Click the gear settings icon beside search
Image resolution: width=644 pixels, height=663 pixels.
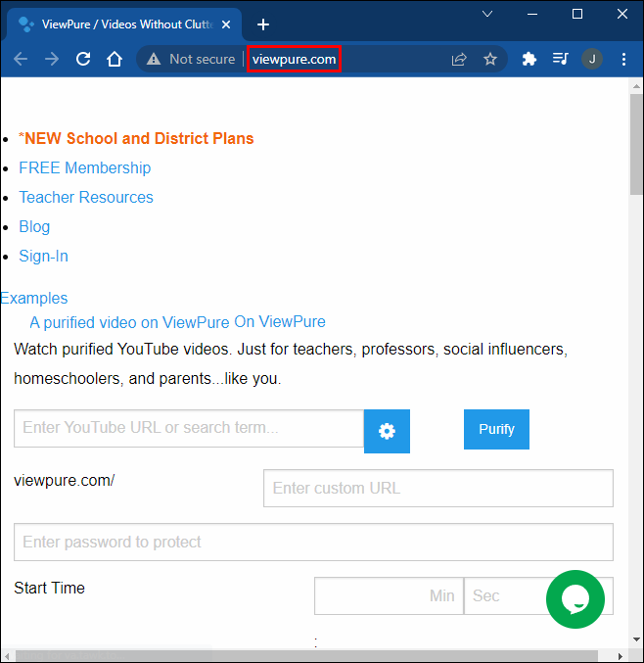tap(387, 431)
